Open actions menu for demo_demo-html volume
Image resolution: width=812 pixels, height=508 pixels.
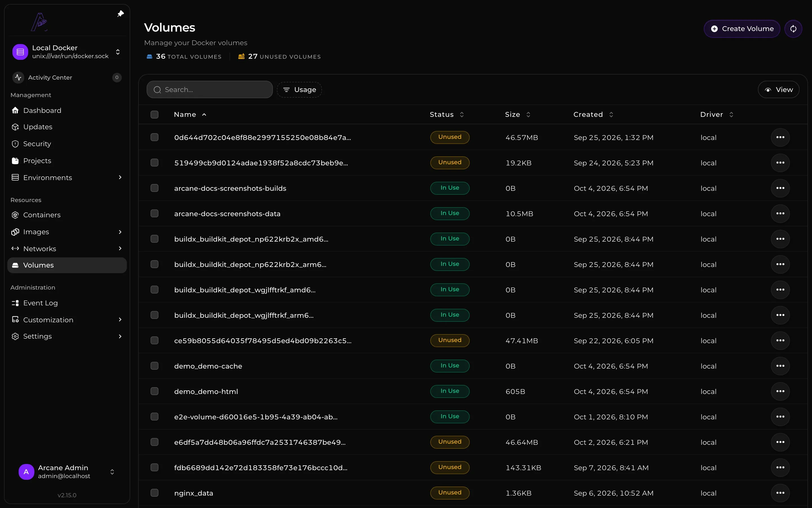coord(780,391)
